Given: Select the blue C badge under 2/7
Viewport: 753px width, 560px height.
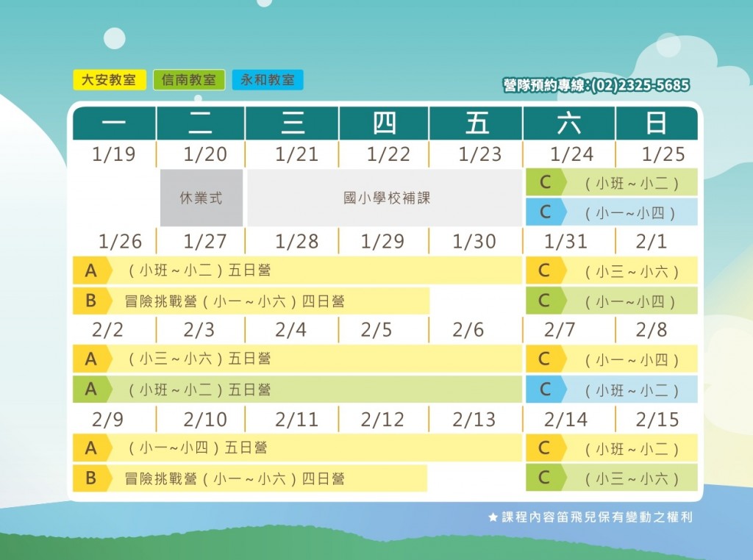Looking at the screenshot, I should 546,389.
